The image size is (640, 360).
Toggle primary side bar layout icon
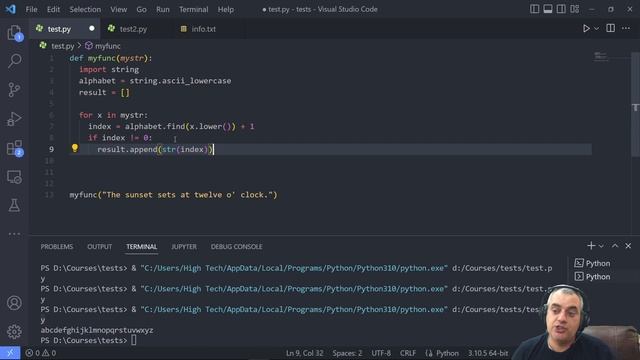[534, 9]
